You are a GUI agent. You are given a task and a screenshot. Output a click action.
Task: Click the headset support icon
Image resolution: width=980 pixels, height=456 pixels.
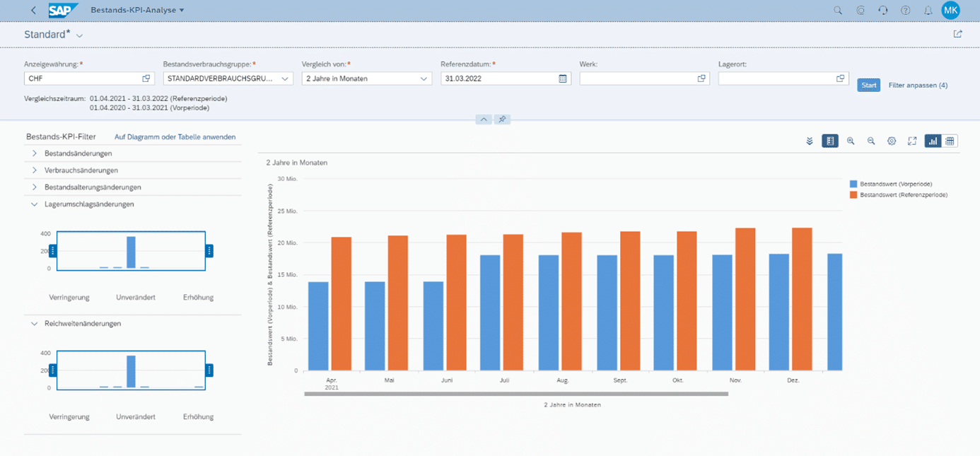click(883, 11)
